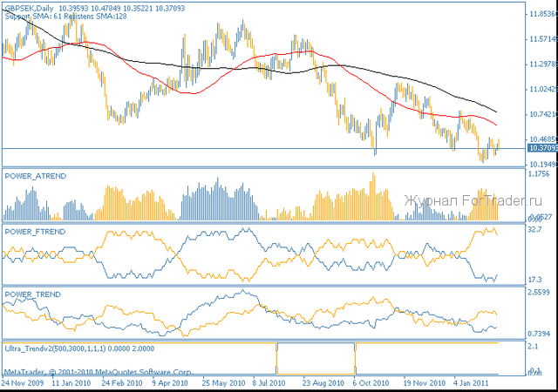This screenshot has height=392, width=558.
Task: Click the 10.4685 price scale value
Action: [543, 139]
